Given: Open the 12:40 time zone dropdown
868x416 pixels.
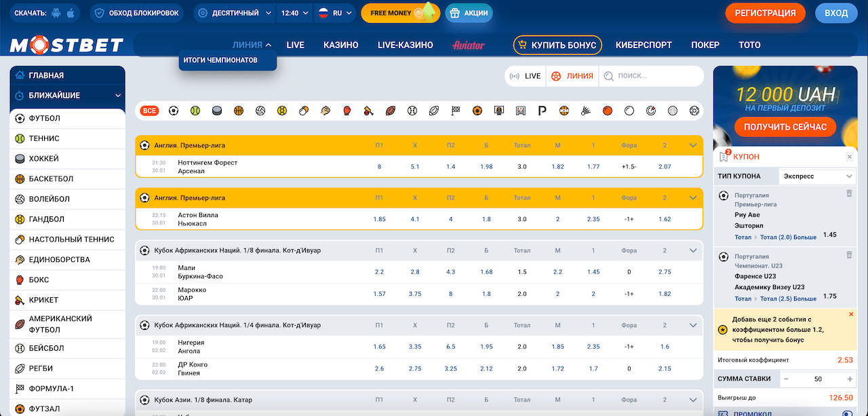Looking at the screenshot, I should point(294,13).
